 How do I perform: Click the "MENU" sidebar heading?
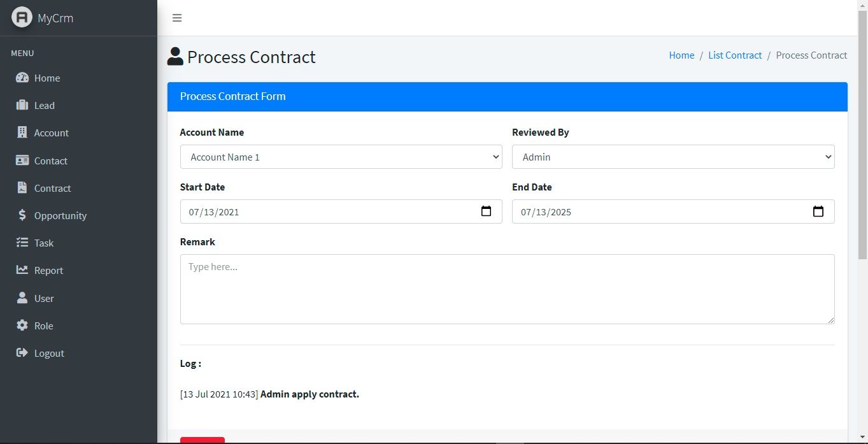coord(22,53)
